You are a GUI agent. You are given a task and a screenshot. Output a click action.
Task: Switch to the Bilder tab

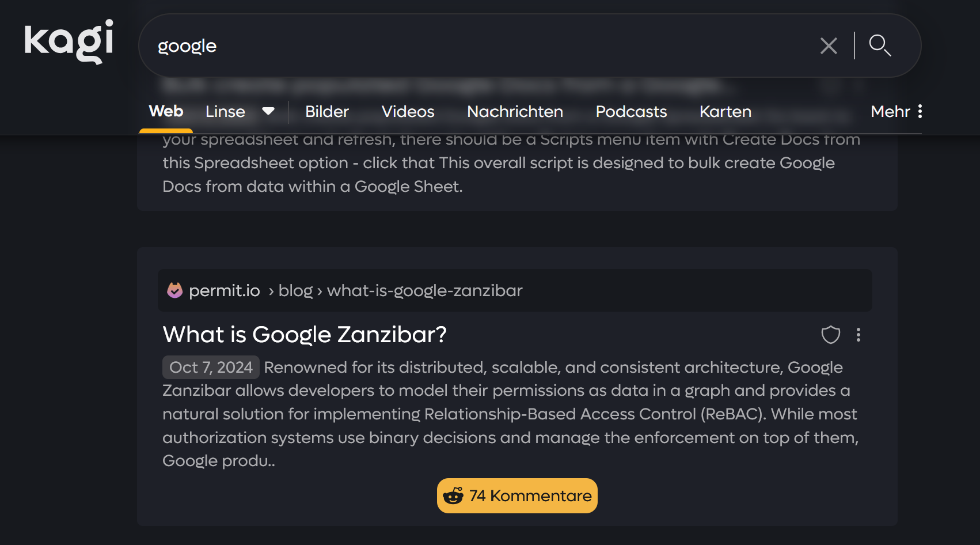[x=327, y=111]
